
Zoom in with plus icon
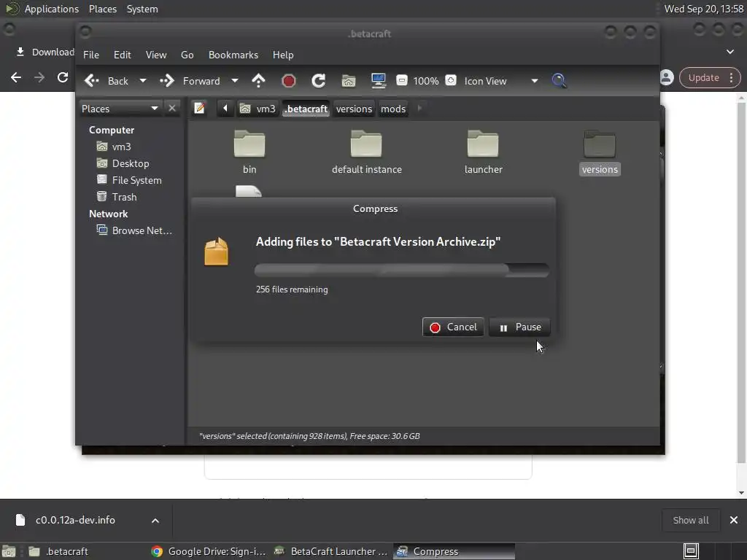pyautogui.click(x=451, y=80)
